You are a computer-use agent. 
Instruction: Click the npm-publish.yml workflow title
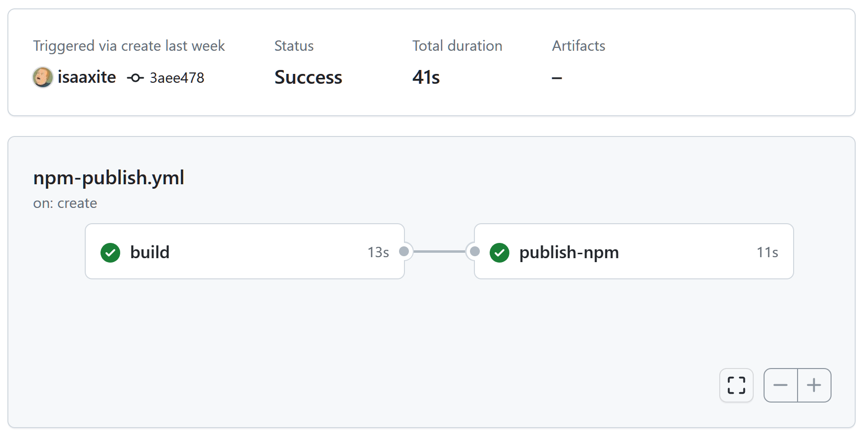(109, 178)
